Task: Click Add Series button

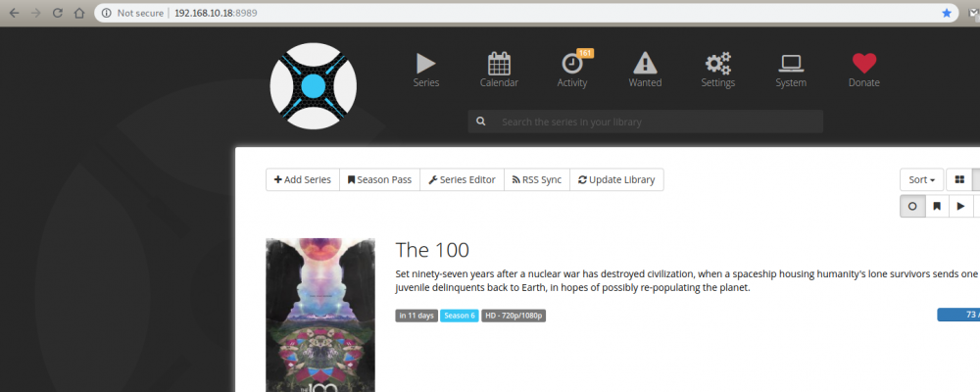Action: 303,179
